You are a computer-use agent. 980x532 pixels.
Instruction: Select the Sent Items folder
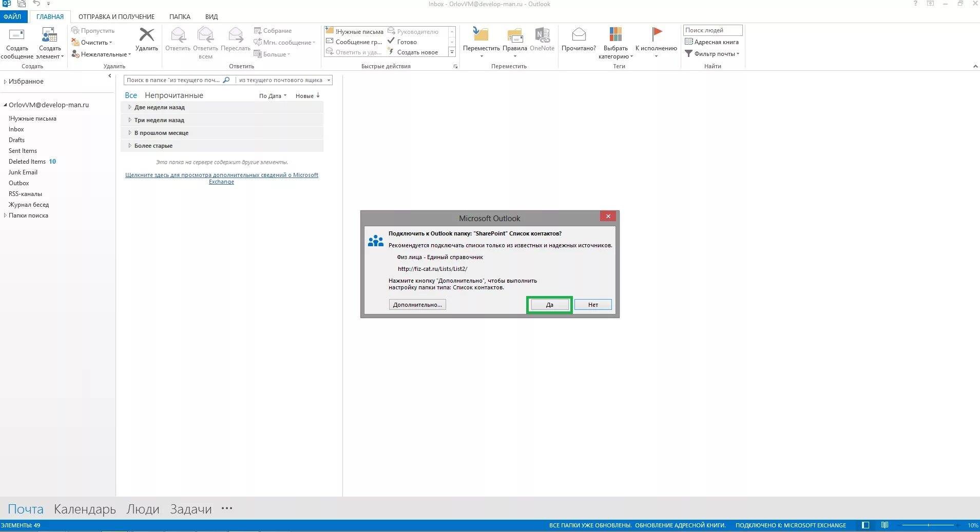[23, 151]
